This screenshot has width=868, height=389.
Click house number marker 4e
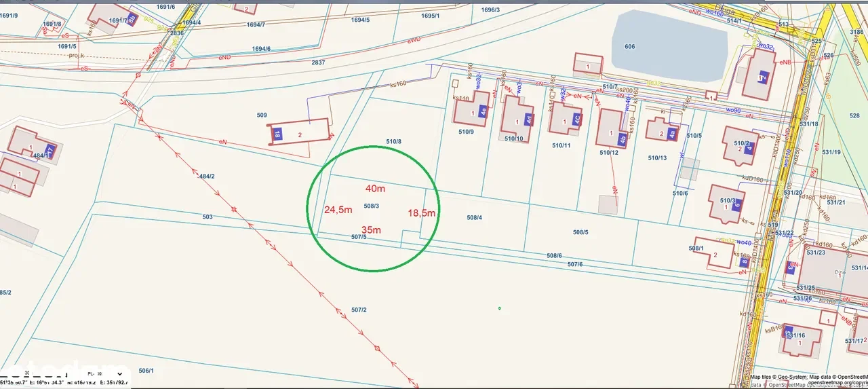click(x=483, y=112)
